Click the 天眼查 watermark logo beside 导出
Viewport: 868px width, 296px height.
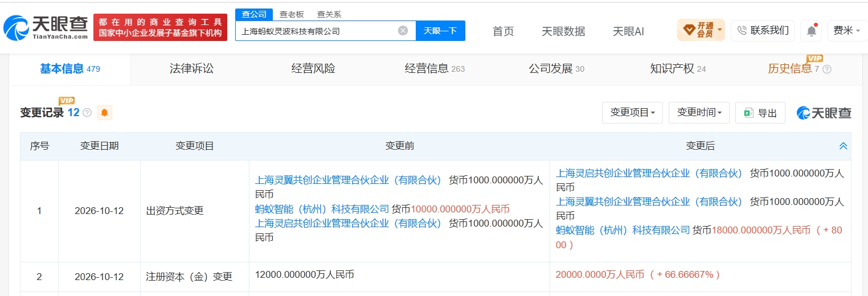coord(824,113)
